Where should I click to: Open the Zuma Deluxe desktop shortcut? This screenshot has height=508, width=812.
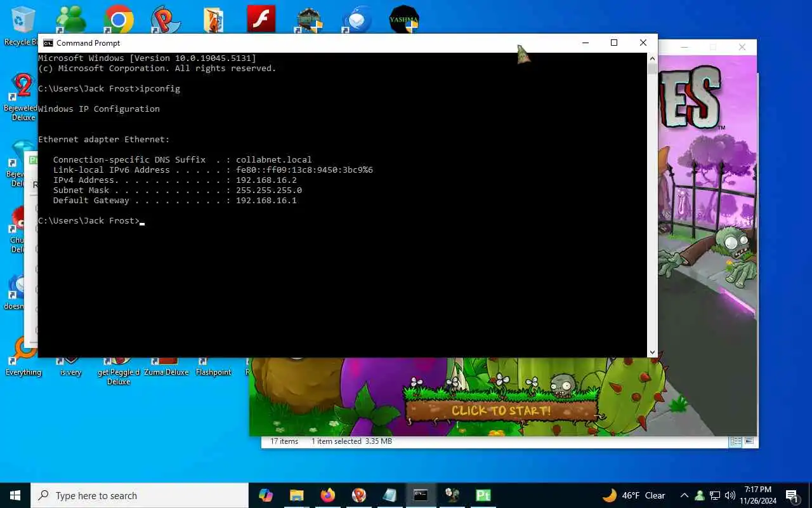click(166, 368)
